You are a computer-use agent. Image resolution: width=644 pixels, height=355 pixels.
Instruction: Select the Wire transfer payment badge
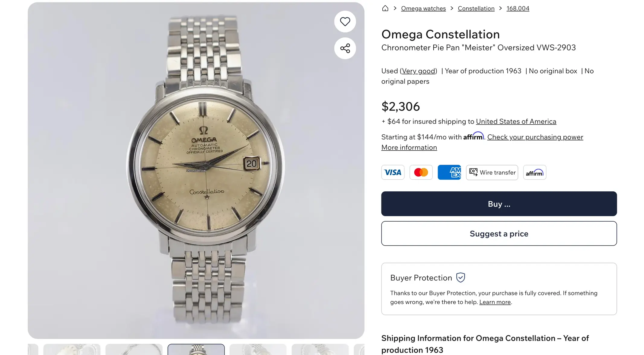point(492,172)
